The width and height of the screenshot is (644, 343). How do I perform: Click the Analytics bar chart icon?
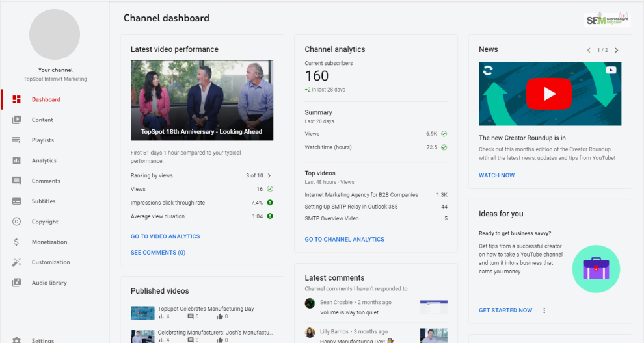[x=16, y=160]
